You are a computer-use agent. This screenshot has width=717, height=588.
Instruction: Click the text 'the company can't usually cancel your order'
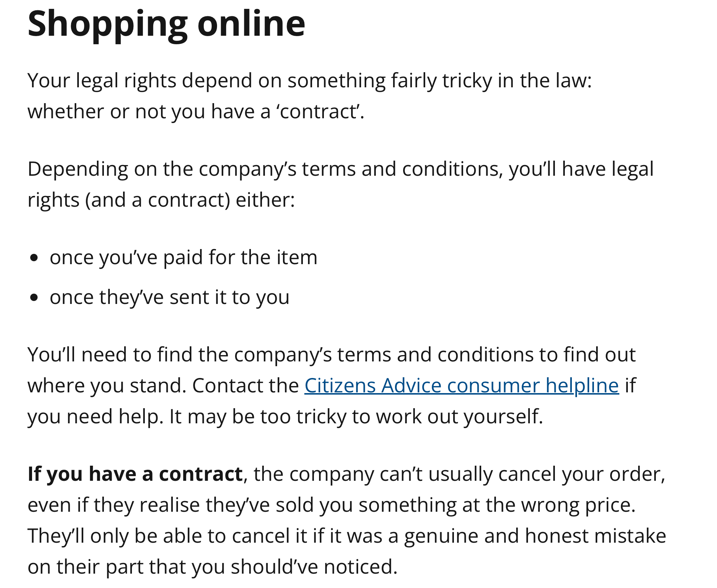[x=458, y=474]
